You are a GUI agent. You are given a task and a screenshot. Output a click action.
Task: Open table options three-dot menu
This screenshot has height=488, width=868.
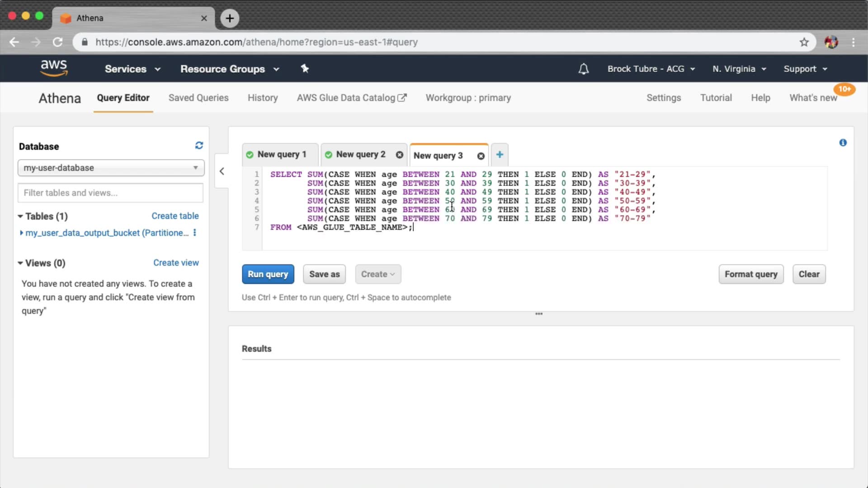tap(195, 233)
